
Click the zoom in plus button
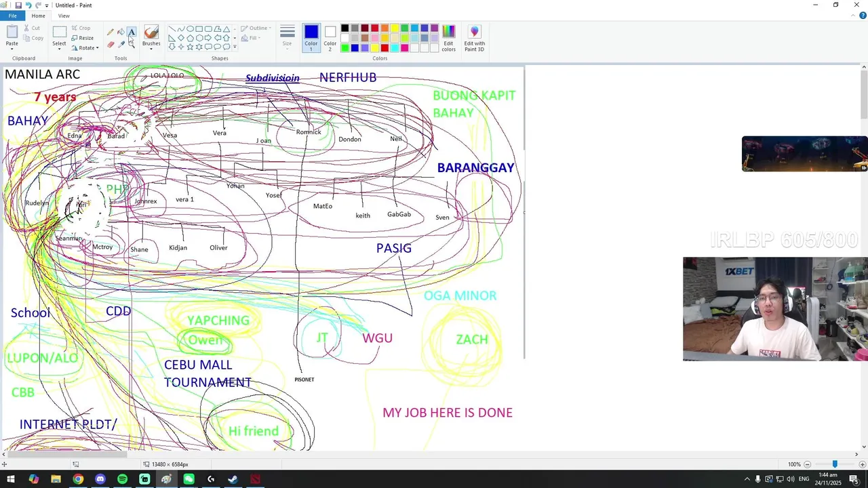coord(862,464)
